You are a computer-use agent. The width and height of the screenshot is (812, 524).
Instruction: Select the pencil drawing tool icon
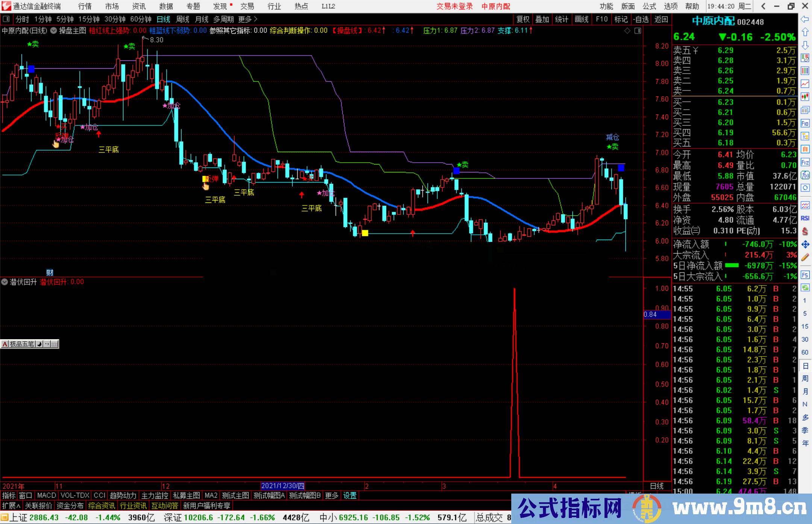[805, 257]
